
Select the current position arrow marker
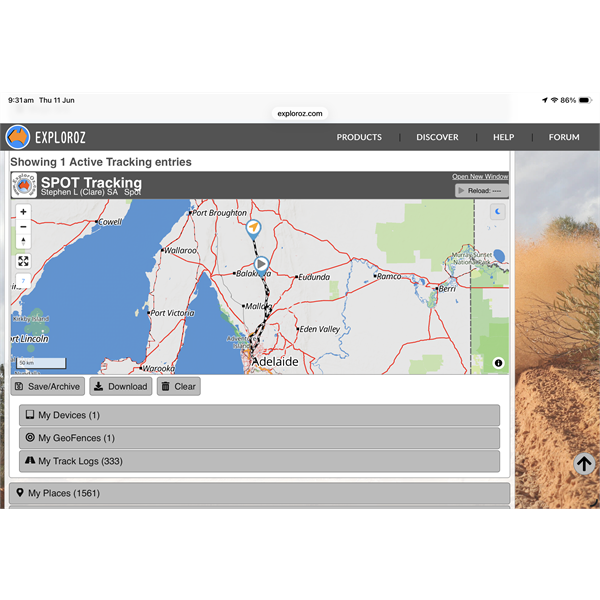(253, 228)
